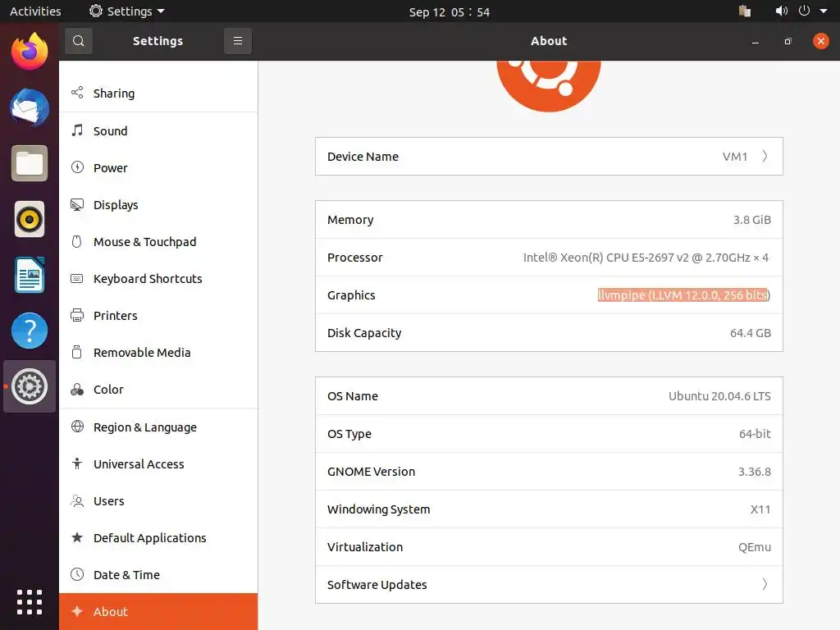840x630 pixels.
Task: Click the highlighted llvmpipe graphics text
Action: 683,294
